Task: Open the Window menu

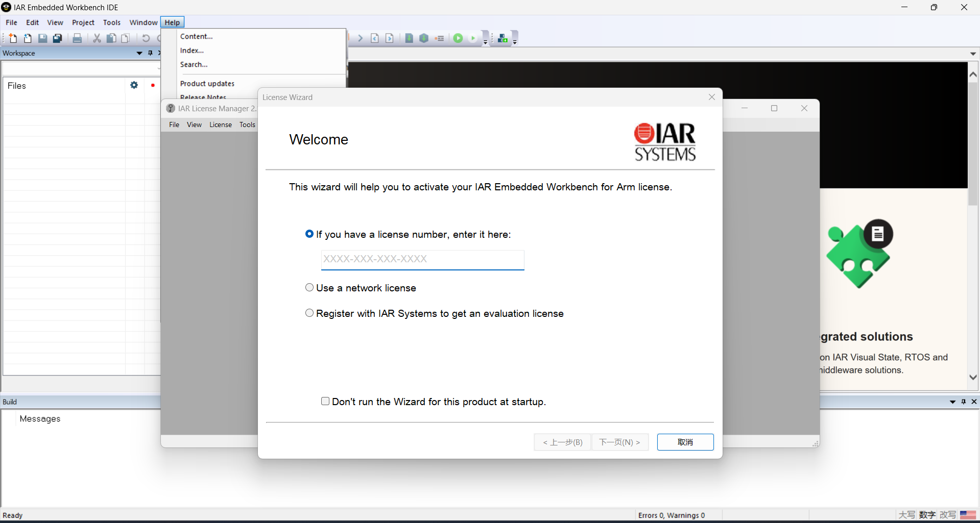Action: 144,22
